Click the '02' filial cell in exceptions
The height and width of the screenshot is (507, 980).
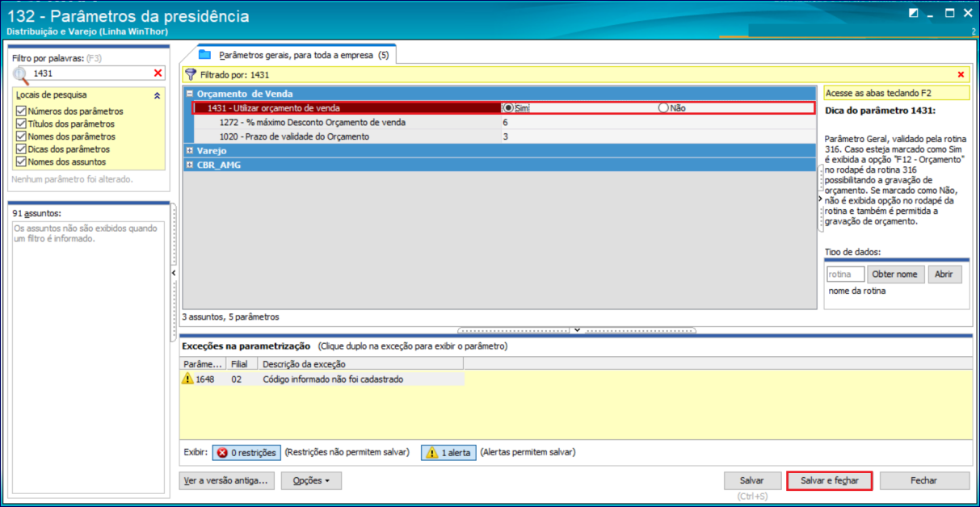(237, 379)
